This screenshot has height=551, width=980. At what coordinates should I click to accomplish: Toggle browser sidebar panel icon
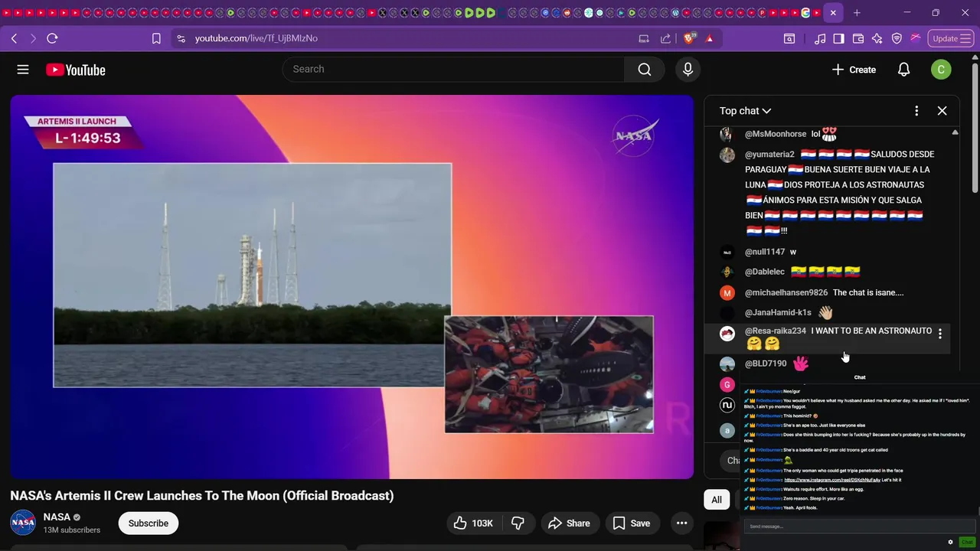(x=839, y=38)
